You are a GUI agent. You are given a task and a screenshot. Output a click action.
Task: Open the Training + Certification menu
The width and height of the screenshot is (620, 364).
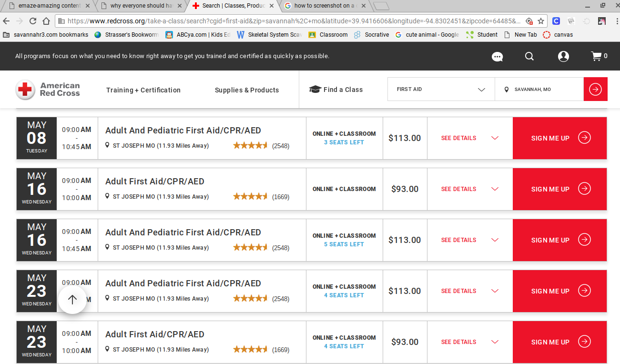[x=143, y=90]
